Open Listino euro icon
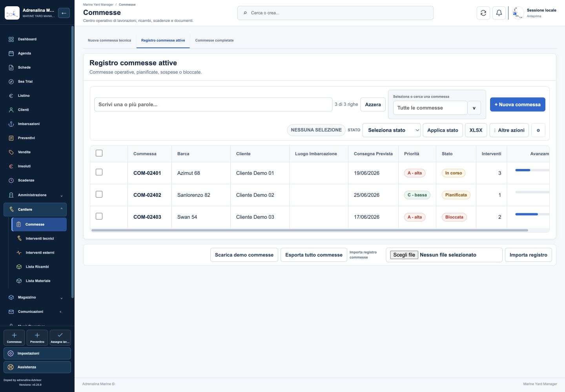The width and height of the screenshot is (565, 392). (x=11, y=96)
